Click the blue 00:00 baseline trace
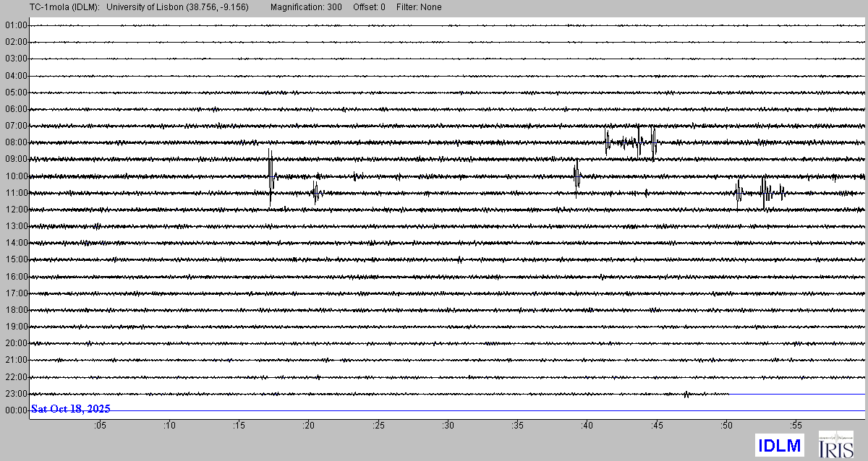 [x=506, y=410]
